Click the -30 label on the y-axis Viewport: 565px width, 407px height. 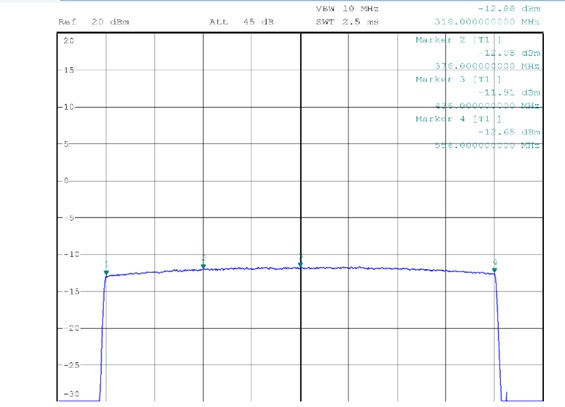pos(71,394)
